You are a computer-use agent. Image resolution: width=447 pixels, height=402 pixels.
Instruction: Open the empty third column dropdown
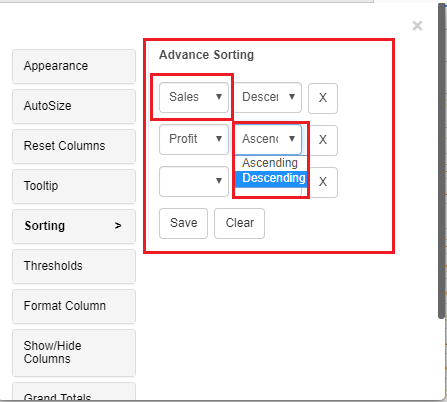coord(194,181)
